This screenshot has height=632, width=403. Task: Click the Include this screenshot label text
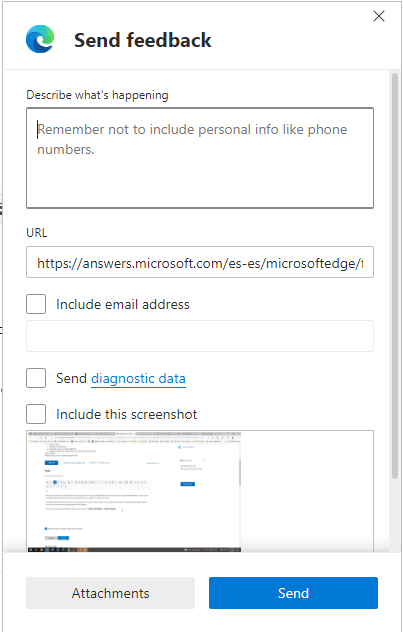(x=127, y=414)
